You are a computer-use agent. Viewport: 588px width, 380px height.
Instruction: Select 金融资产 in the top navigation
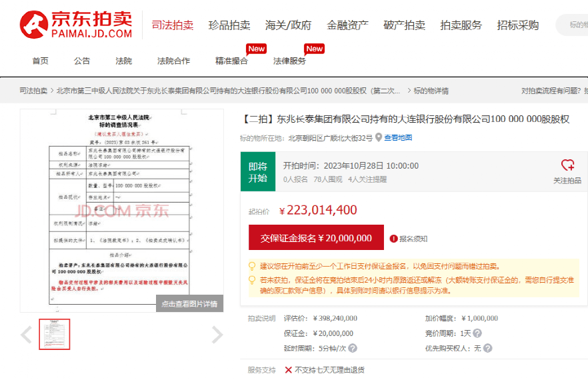click(x=347, y=25)
